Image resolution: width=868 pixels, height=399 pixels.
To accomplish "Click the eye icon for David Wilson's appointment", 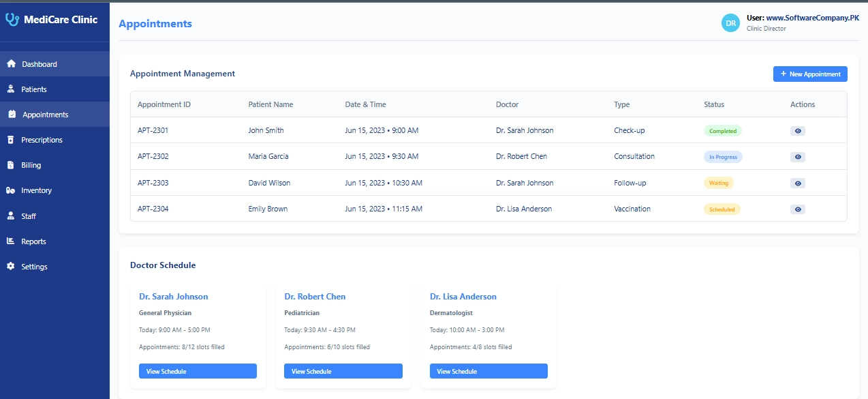I will (x=797, y=183).
